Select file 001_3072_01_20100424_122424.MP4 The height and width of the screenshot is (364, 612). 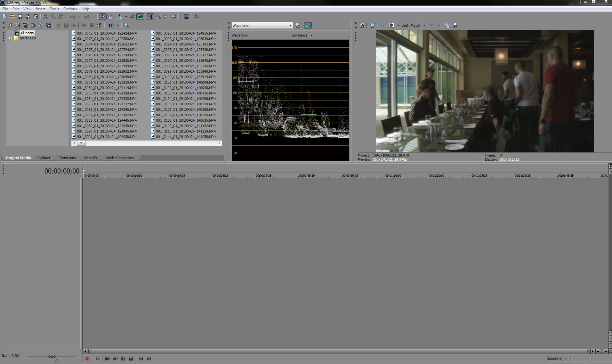tap(104, 33)
